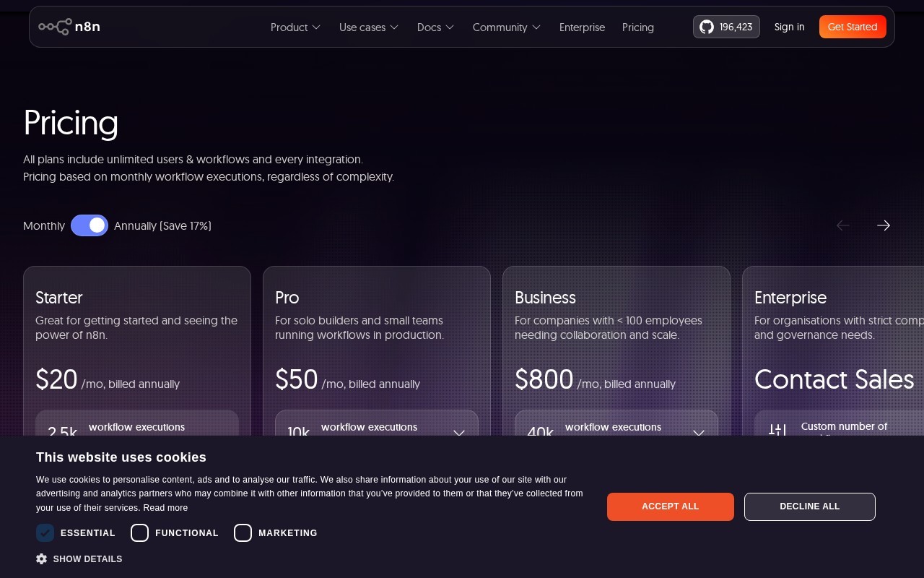This screenshot has width=924, height=578.
Task: Open the Pro plan executions dropdown chevron
Action: (x=459, y=433)
